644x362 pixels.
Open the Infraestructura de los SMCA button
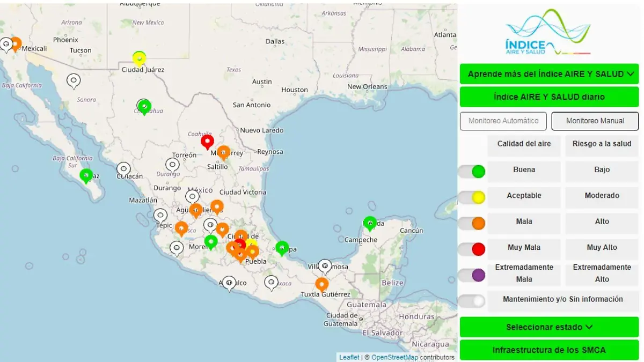549,350
